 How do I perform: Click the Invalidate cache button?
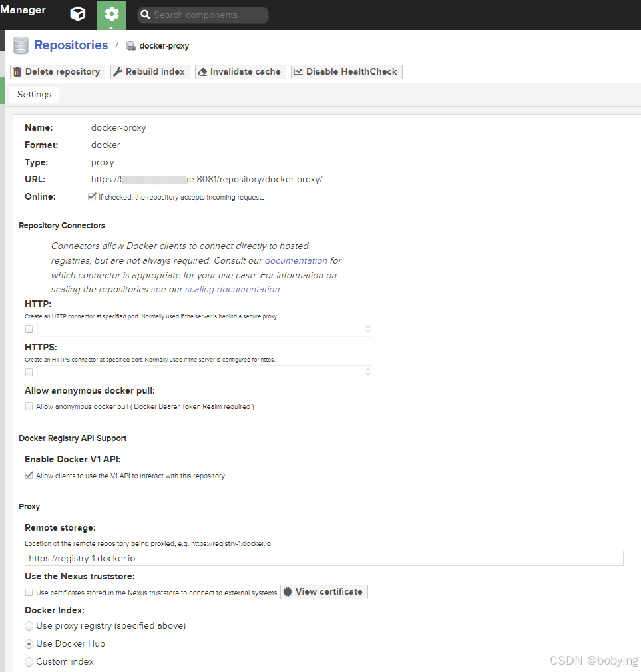241,71
